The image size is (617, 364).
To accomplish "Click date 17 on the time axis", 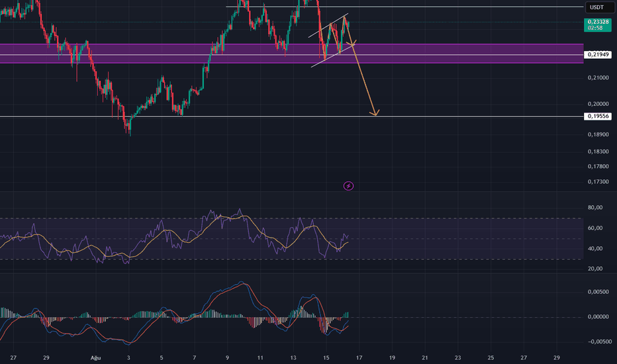I will pos(359,357).
